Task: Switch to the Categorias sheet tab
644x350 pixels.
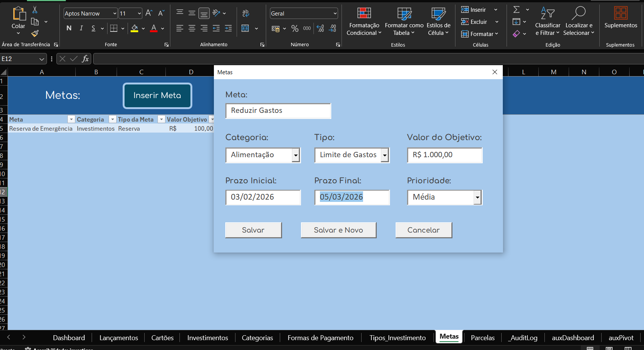Action: coord(257,337)
